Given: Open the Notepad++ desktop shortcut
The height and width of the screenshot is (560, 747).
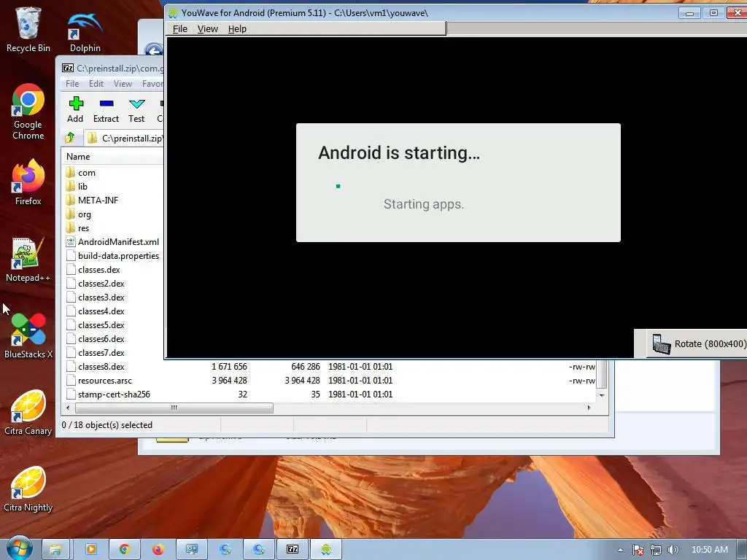Looking at the screenshot, I should tap(28, 260).
